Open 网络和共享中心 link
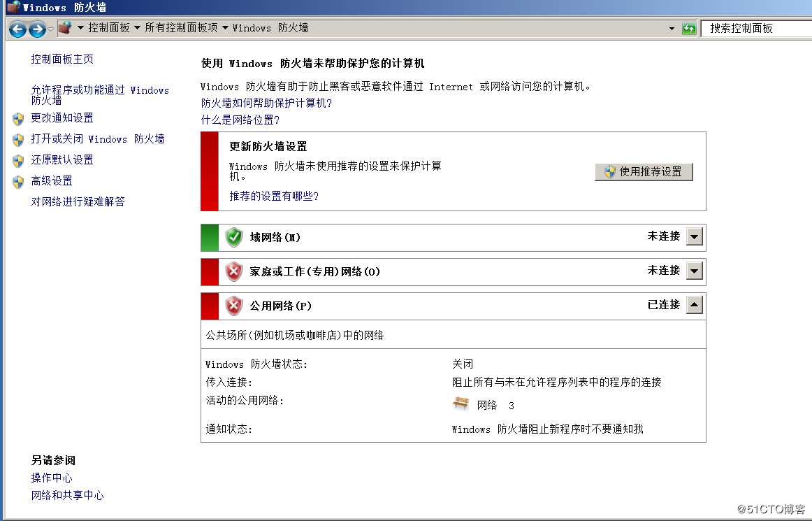Screen dimensions: 812x521 tap(67, 495)
